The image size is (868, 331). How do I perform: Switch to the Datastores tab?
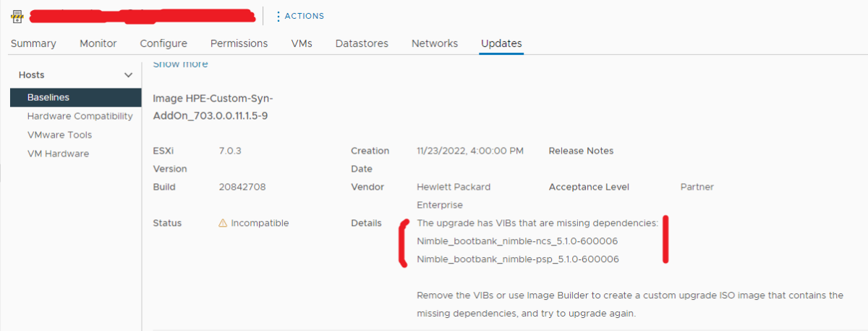(362, 43)
